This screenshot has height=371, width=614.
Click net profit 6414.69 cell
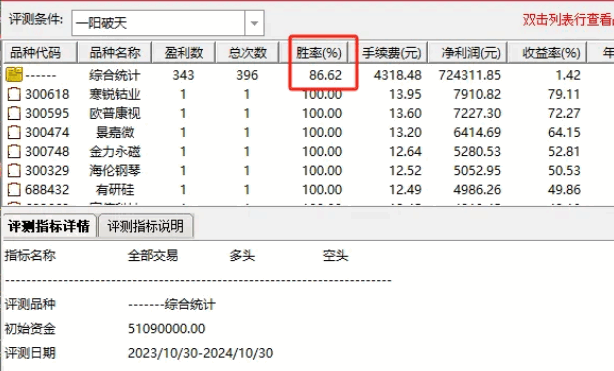[x=477, y=132]
